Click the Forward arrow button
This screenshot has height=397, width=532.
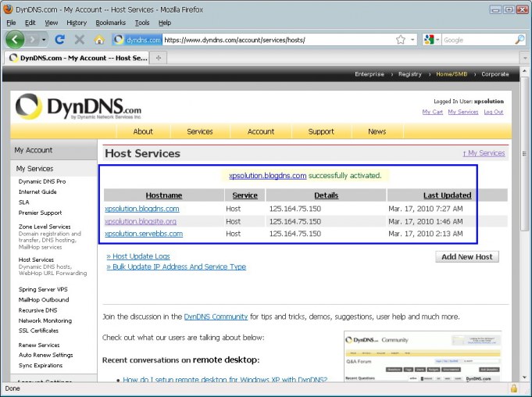(32, 40)
